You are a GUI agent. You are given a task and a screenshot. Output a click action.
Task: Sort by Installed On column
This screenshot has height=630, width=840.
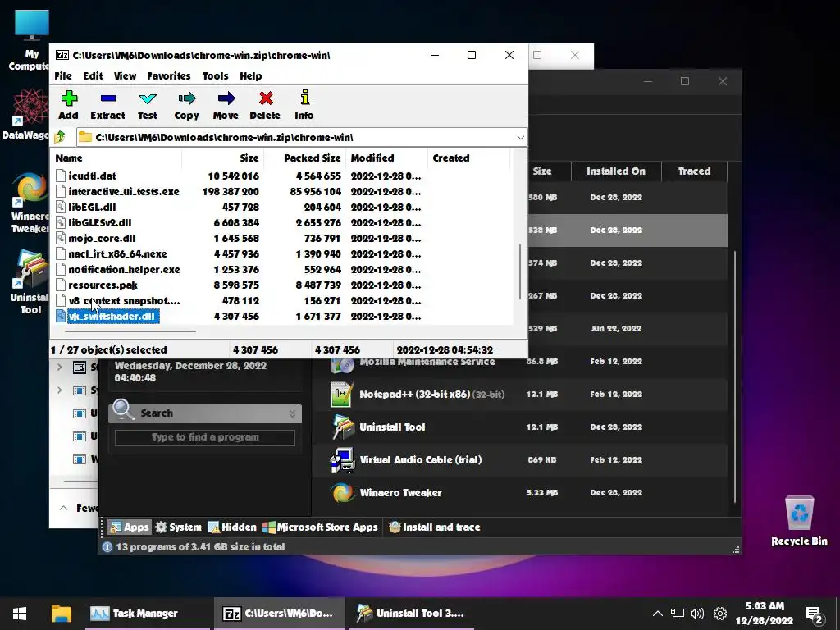(x=616, y=171)
